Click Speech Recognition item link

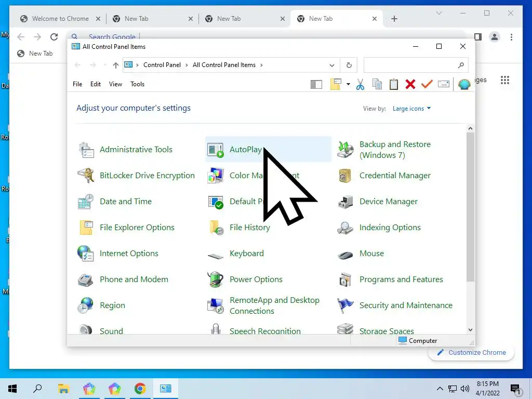[x=265, y=331]
